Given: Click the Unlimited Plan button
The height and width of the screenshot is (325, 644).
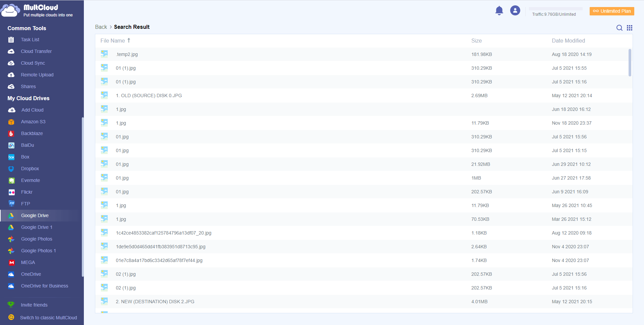Looking at the screenshot, I should [612, 11].
